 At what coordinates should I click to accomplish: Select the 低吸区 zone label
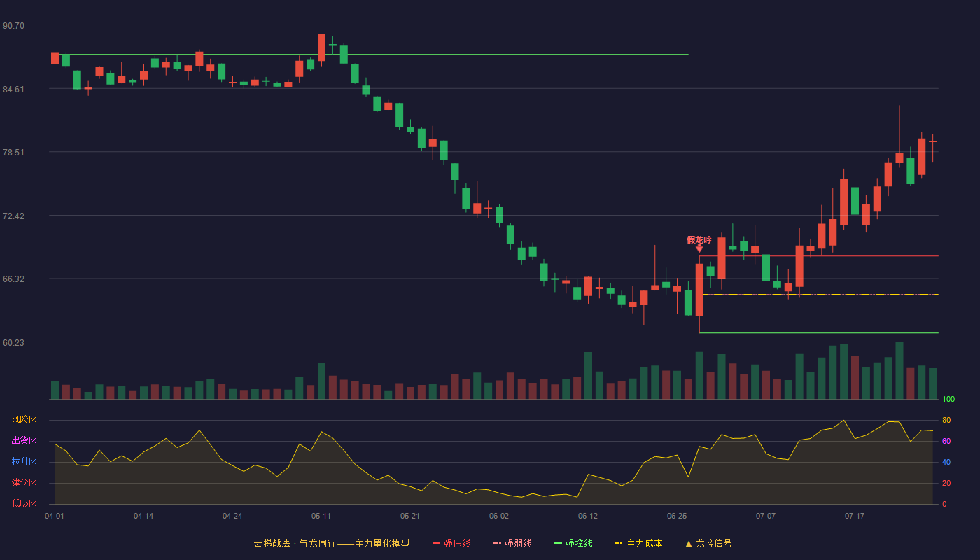tap(24, 504)
